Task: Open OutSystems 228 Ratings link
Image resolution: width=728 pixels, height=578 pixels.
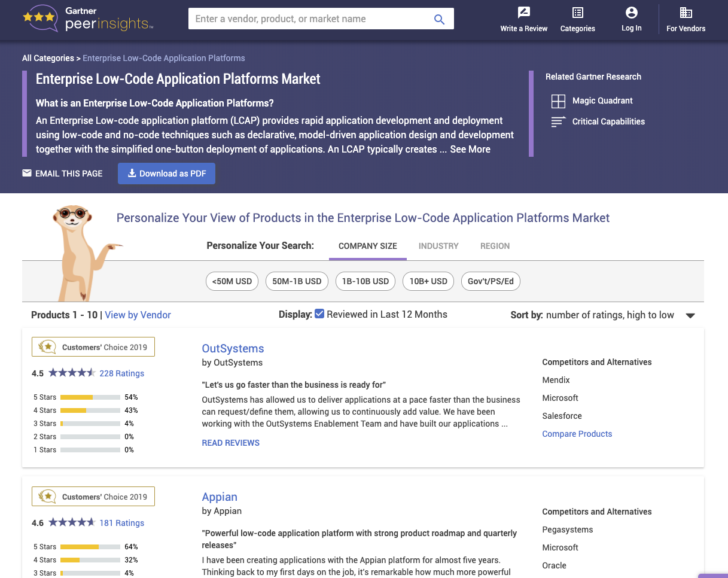Action: click(x=122, y=373)
